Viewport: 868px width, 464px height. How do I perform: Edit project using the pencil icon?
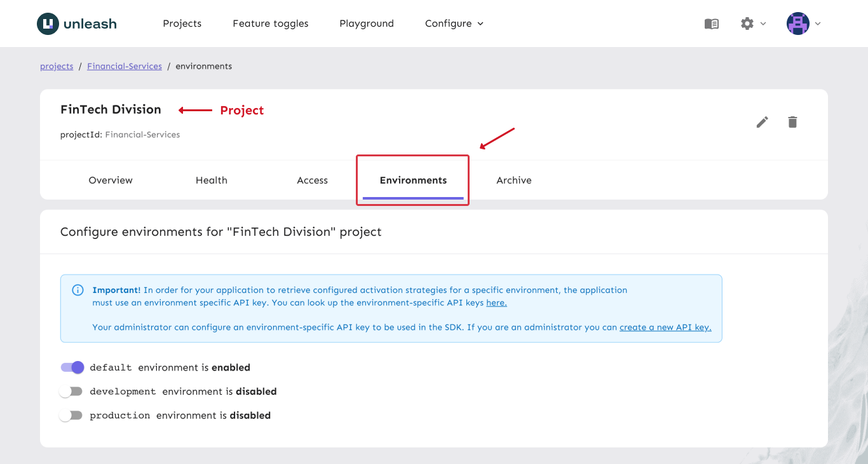tap(762, 122)
